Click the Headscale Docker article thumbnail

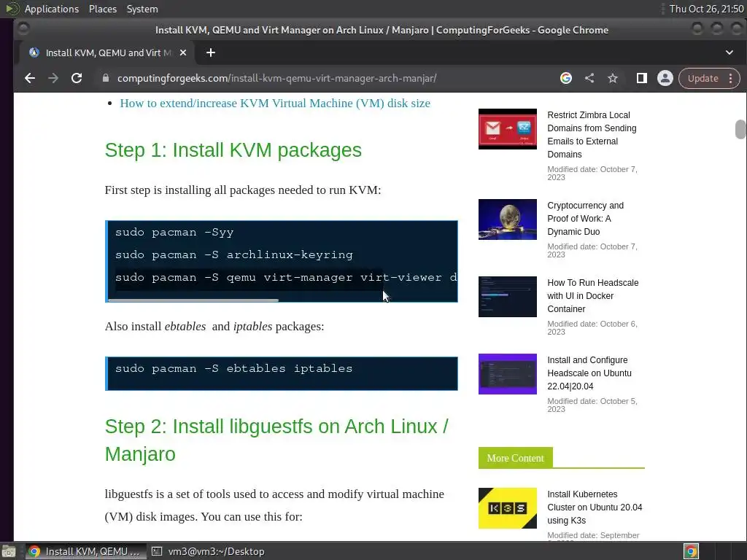coord(508,297)
